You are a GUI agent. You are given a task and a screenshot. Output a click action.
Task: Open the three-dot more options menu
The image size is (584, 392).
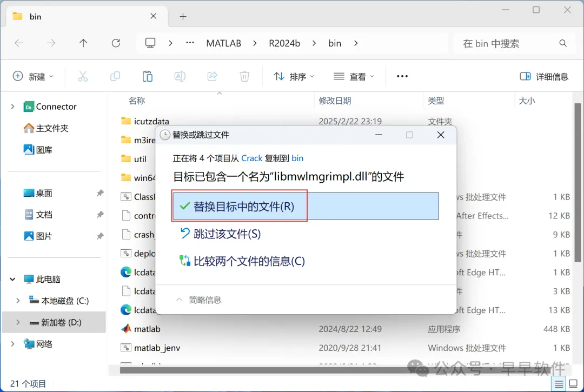(x=402, y=76)
